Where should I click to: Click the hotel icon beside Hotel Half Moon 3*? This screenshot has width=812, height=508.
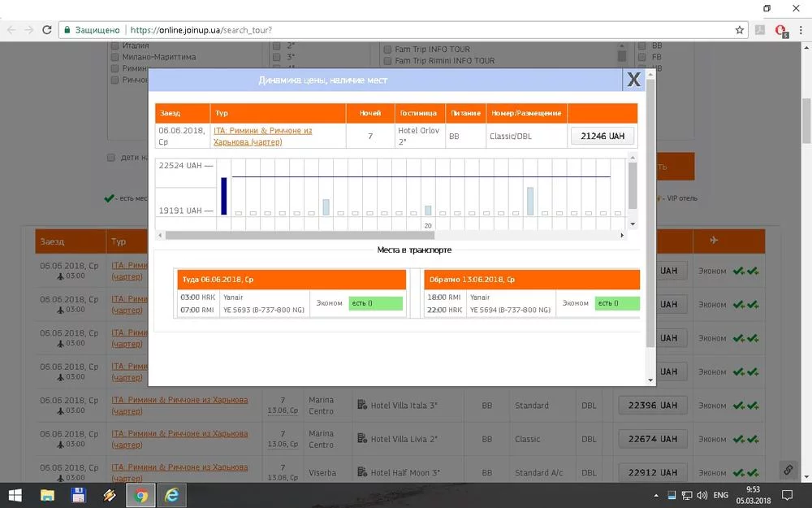362,471
